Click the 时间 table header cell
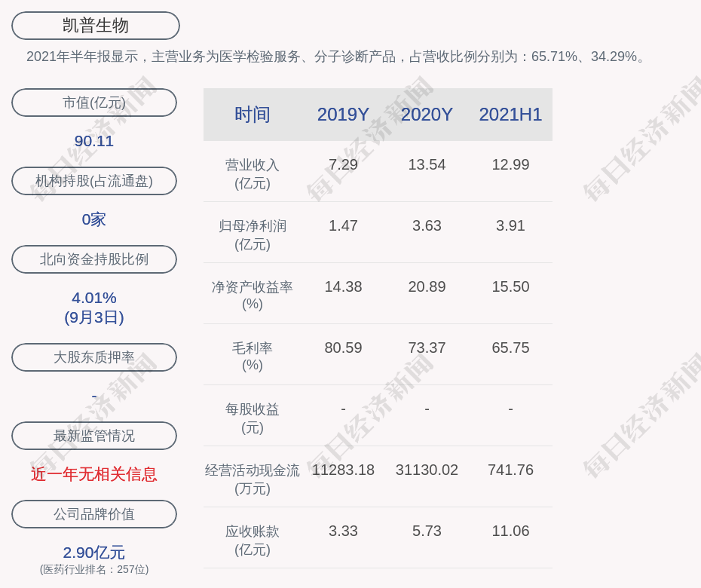The height and width of the screenshot is (588, 701). (x=252, y=115)
